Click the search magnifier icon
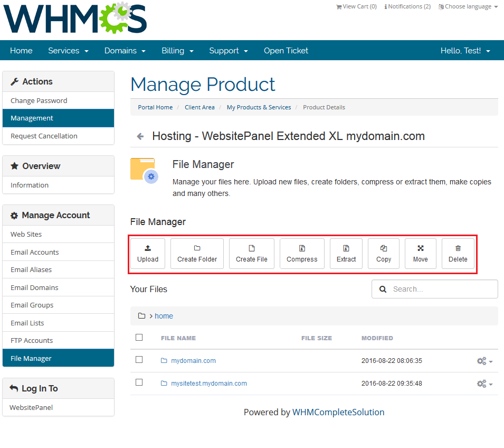The height and width of the screenshot is (448, 504). [x=383, y=289]
